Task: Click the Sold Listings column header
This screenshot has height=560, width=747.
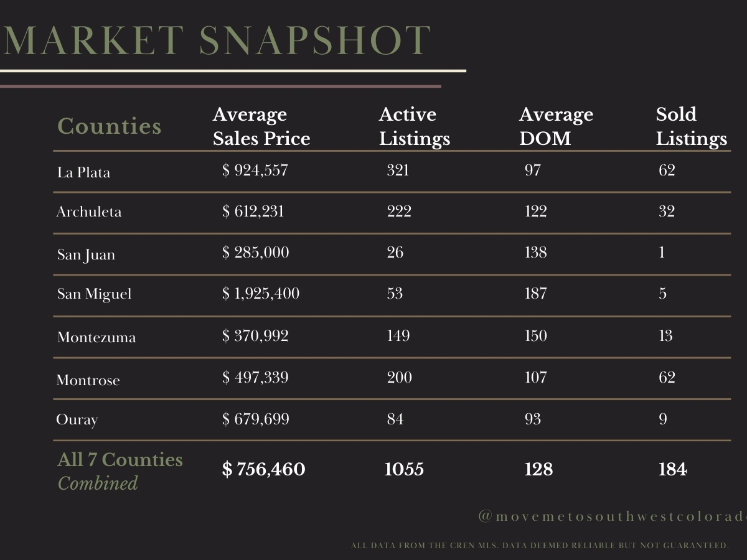Action: click(691, 126)
